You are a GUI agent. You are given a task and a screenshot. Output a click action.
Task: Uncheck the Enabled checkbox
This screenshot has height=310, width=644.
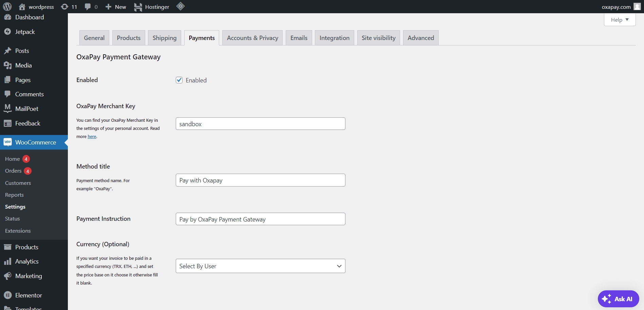(x=179, y=80)
